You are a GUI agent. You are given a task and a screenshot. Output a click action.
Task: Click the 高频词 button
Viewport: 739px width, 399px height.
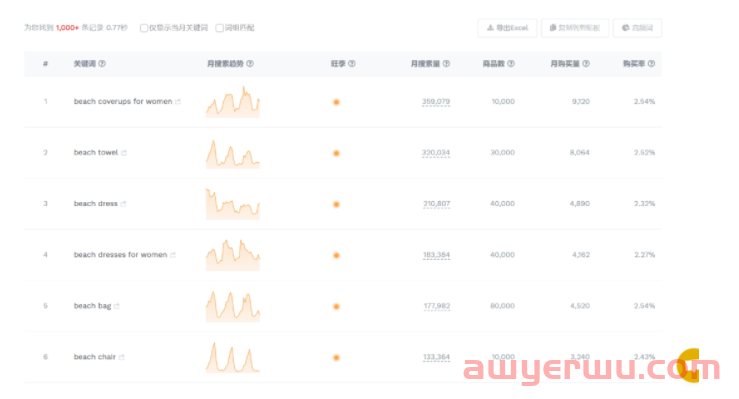tap(637, 28)
